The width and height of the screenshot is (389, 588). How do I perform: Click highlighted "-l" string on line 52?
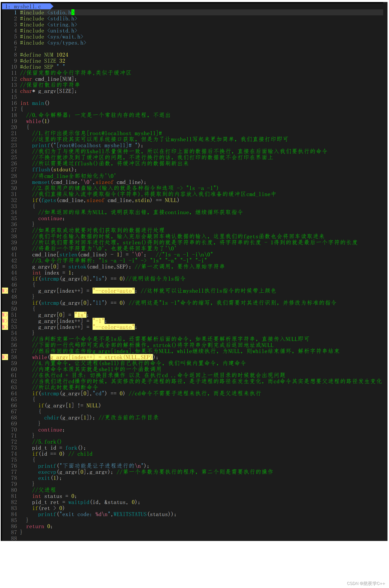click(99, 321)
